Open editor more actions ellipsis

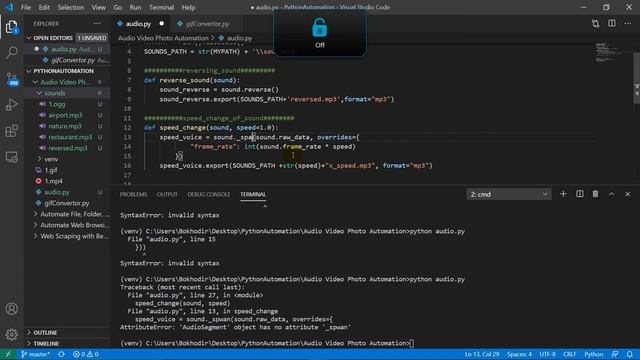[x=627, y=24]
